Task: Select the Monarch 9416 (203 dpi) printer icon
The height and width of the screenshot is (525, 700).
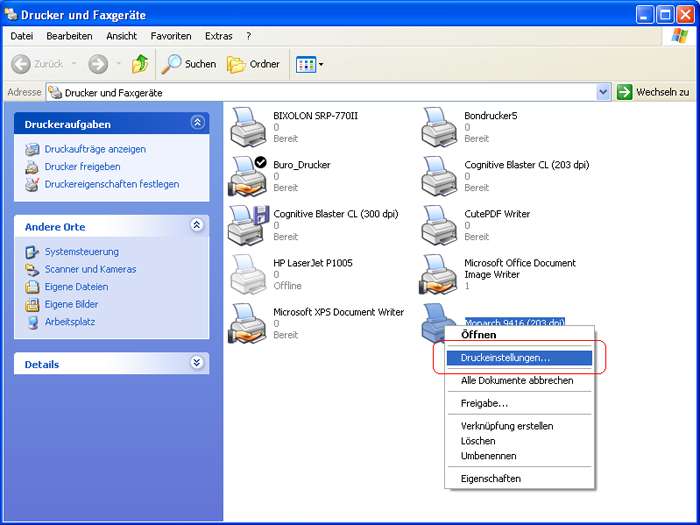Action: tap(433, 321)
